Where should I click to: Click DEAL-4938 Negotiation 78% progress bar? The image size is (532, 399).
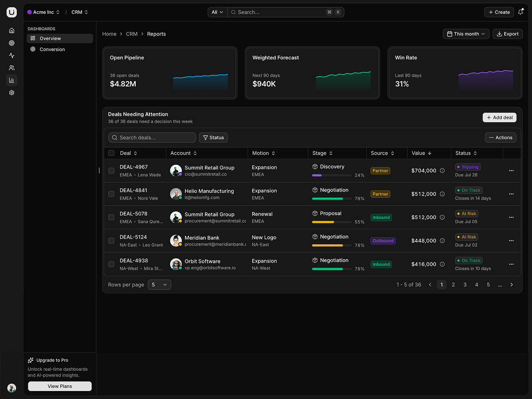(332, 269)
